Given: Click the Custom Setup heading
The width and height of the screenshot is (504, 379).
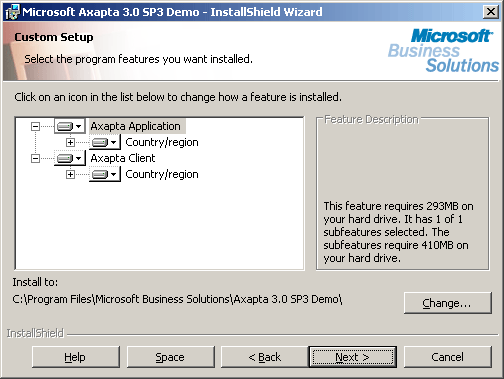Looking at the screenshot, I should click(54, 37).
